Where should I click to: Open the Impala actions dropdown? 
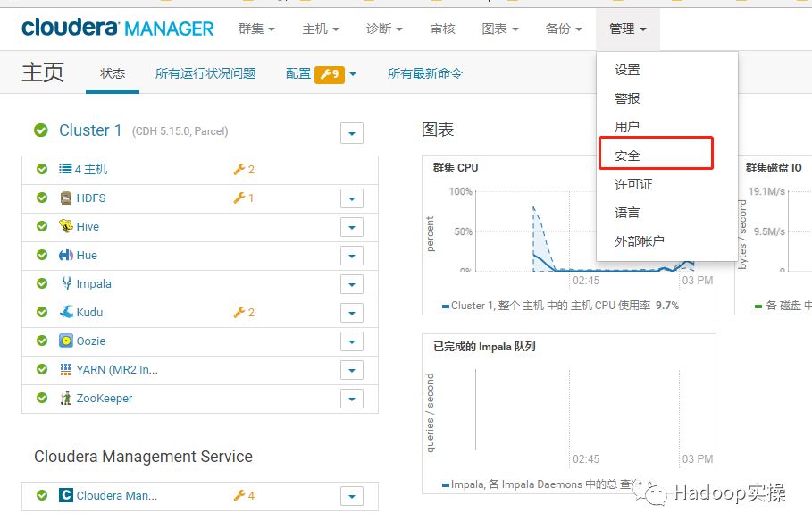click(x=352, y=284)
